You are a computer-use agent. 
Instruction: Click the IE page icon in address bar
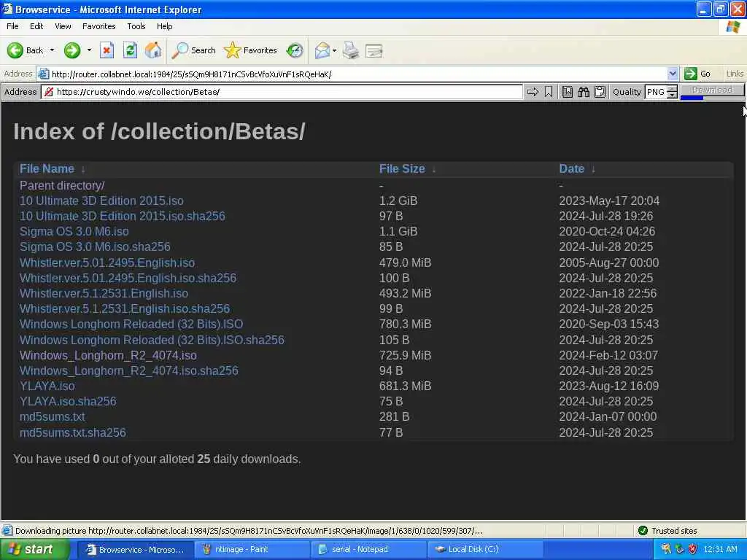(43, 74)
